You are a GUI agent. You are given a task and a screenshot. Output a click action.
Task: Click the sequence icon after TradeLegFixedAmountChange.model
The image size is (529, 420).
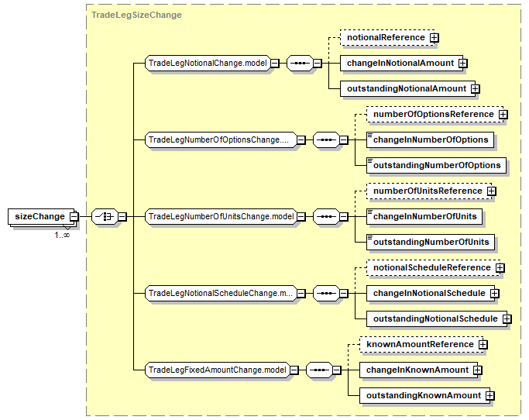(318, 370)
